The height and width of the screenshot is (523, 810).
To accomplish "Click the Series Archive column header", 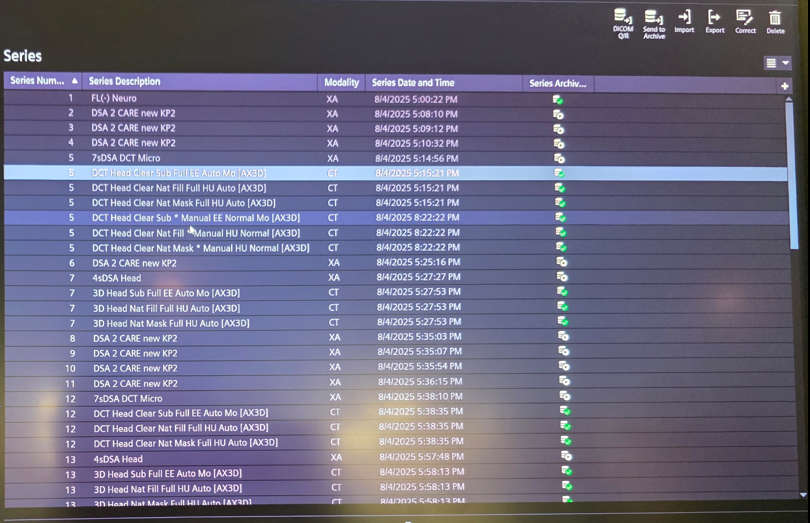I will pos(557,83).
